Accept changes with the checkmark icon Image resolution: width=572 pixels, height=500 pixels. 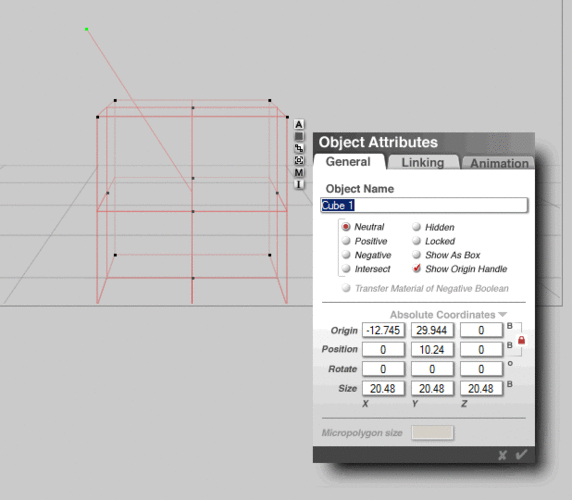(521, 455)
